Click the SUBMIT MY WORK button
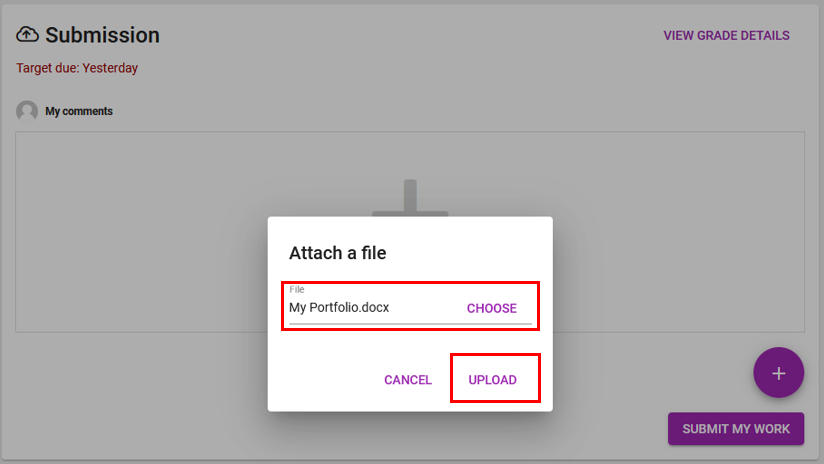 tap(736, 429)
